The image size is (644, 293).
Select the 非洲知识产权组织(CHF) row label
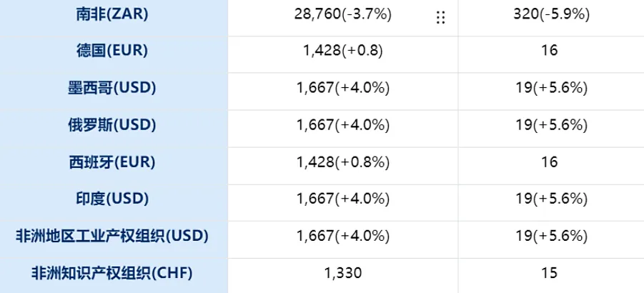pos(114,273)
